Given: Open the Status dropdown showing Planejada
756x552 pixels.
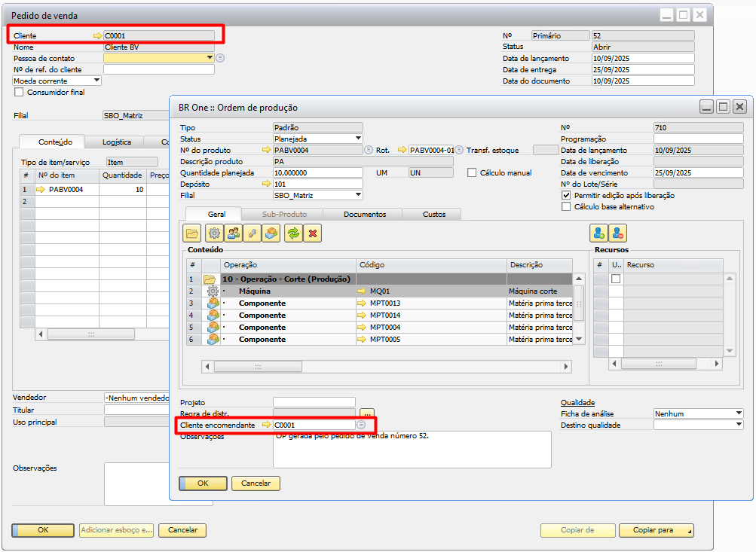Looking at the screenshot, I should 358,139.
